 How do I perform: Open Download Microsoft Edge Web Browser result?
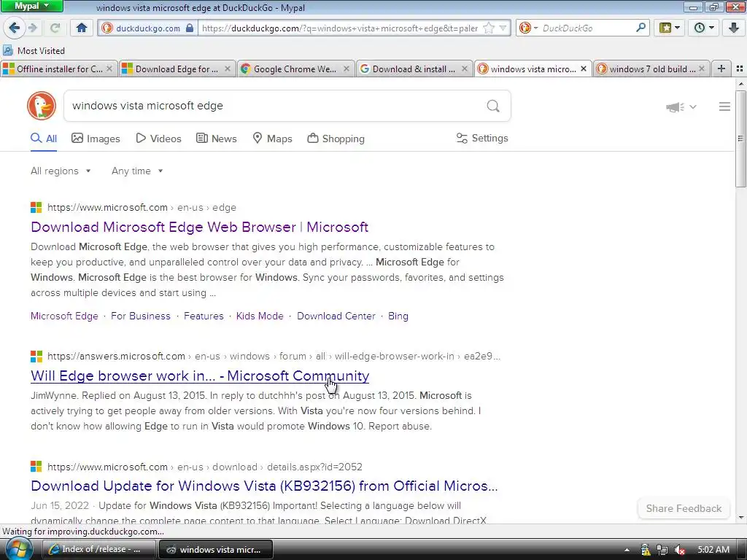point(199,227)
